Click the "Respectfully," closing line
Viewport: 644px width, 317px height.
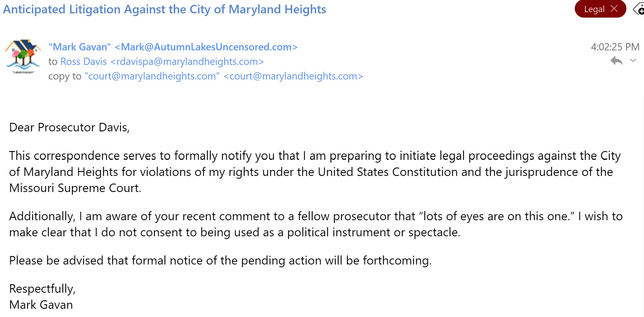[x=42, y=289]
